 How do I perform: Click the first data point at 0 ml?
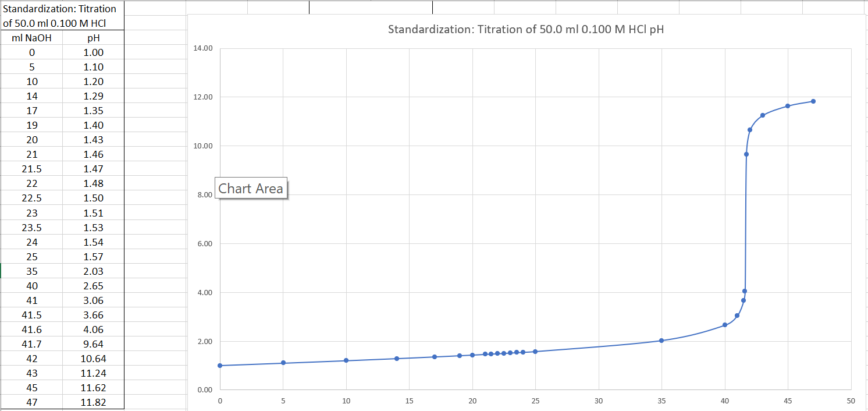coord(220,366)
